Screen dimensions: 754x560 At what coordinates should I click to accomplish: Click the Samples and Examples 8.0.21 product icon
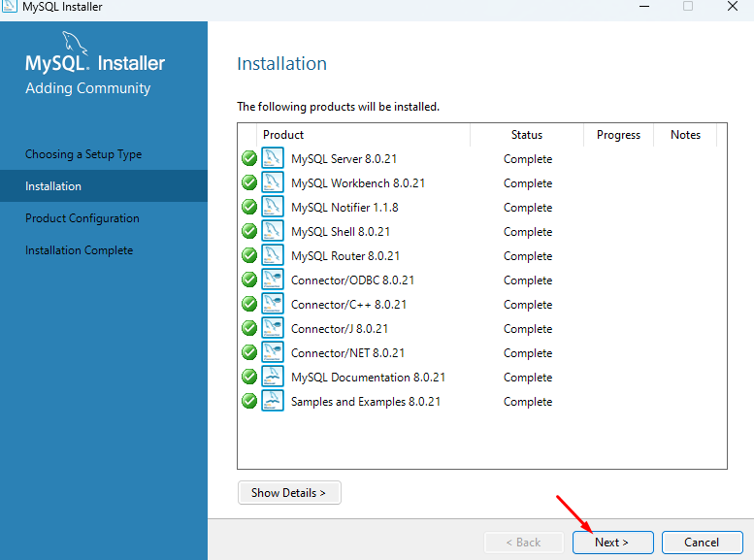(272, 401)
